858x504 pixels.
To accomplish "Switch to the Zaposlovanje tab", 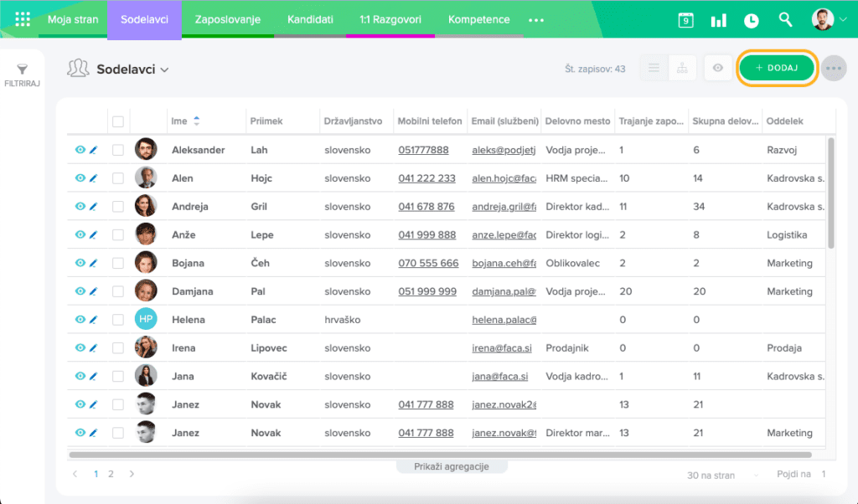I will [227, 19].
